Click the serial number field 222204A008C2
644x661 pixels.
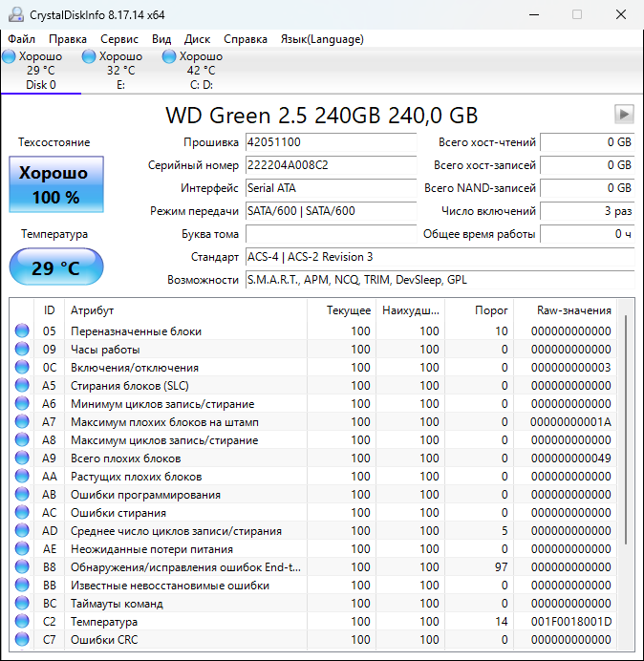pos(331,165)
